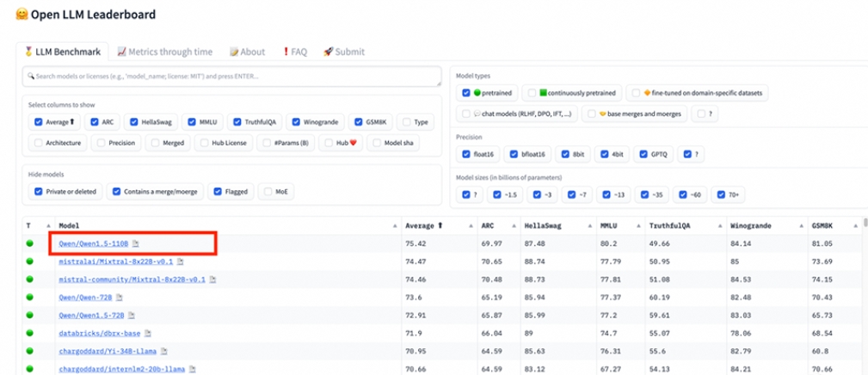Toggle the ~13 model size checkbox
868x375 pixels.
[x=606, y=194]
